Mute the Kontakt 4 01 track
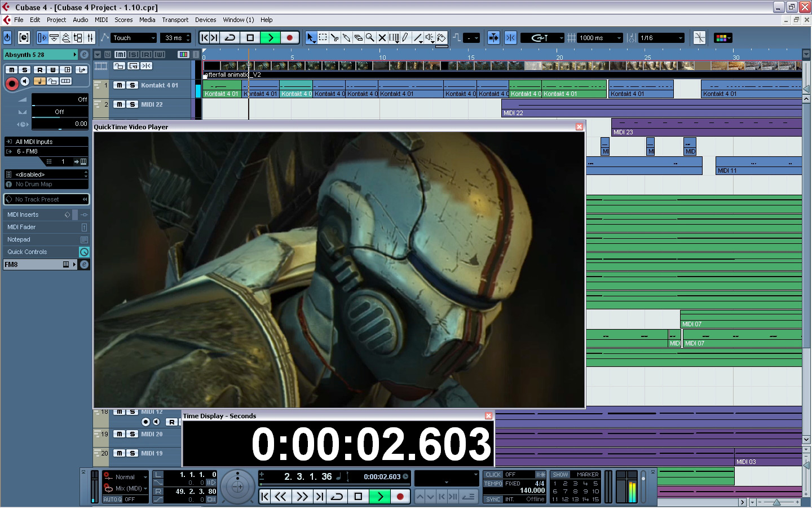Screen dimensions: 812x508 point(119,85)
